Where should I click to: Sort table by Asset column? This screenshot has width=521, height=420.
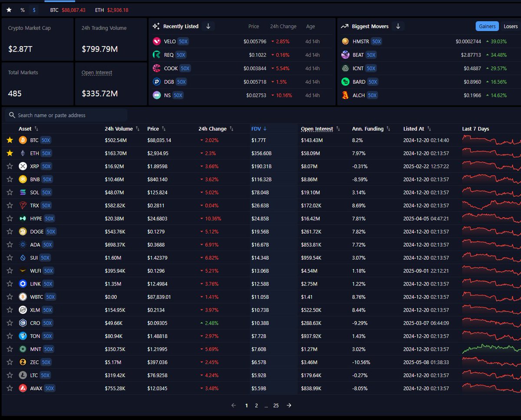pyautogui.click(x=28, y=129)
